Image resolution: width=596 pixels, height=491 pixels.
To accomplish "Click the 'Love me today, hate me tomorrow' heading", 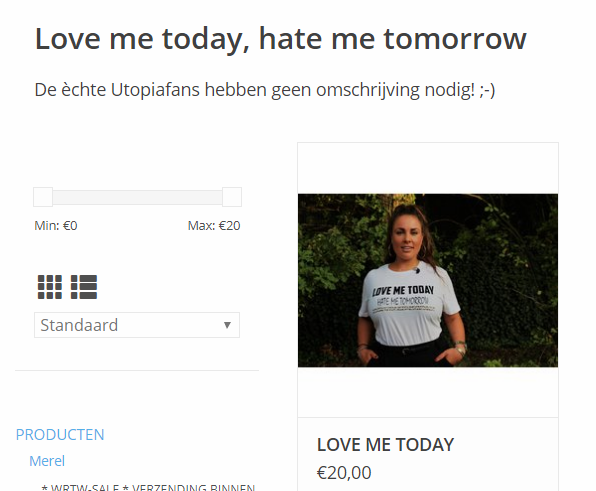I will click(281, 40).
